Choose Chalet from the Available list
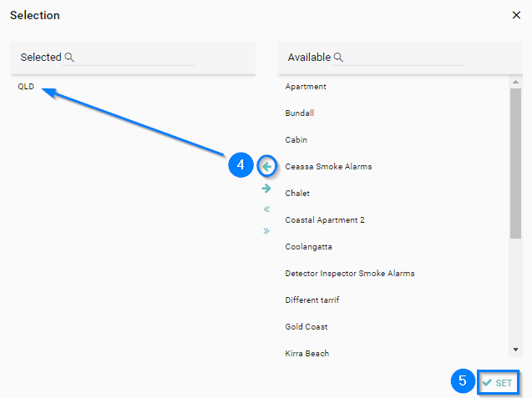The height and width of the screenshot is (398, 532). coord(297,194)
